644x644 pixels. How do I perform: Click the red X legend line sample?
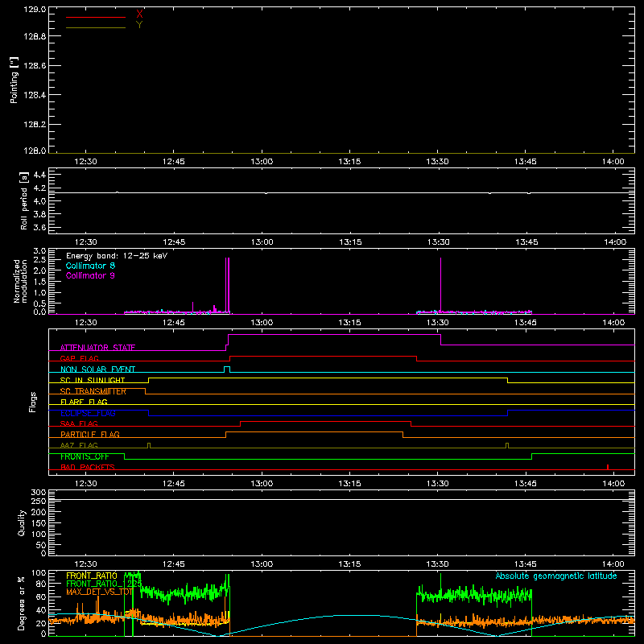[96, 17]
